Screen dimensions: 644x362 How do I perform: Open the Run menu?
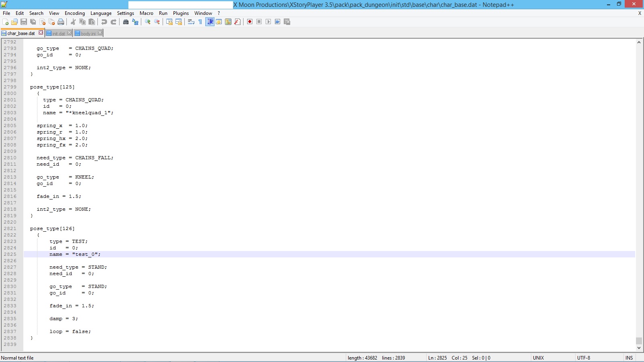point(163,13)
